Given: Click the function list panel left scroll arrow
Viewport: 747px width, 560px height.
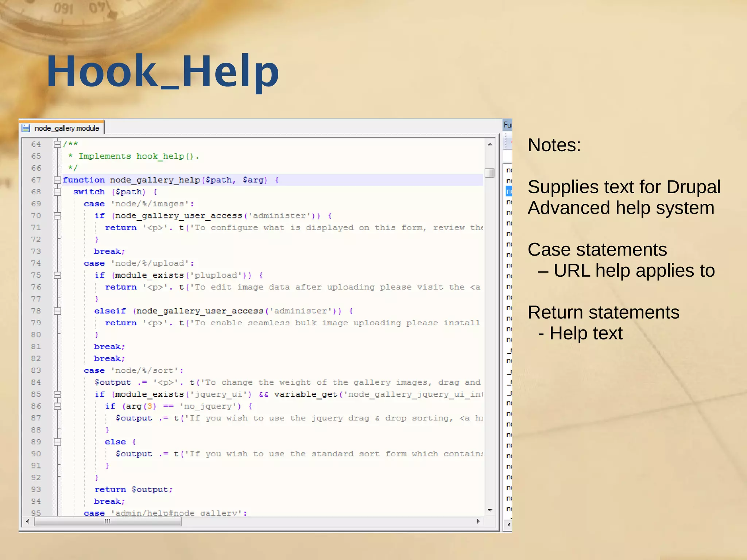Looking at the screenshot, I should (509, 525).
